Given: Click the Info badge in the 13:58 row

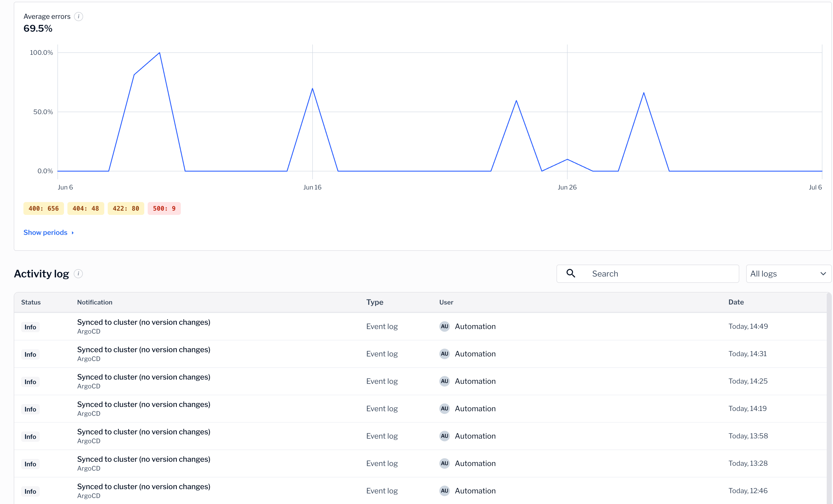Looking at the screenshot, I should tap(30, 436).
